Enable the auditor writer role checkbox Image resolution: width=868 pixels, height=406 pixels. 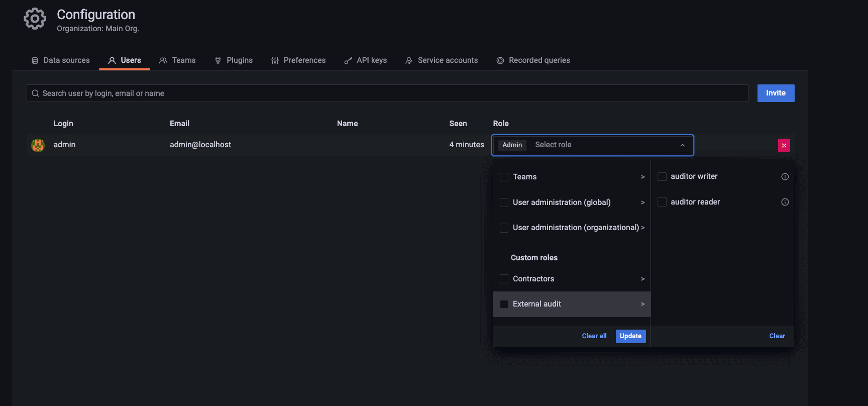662,176
